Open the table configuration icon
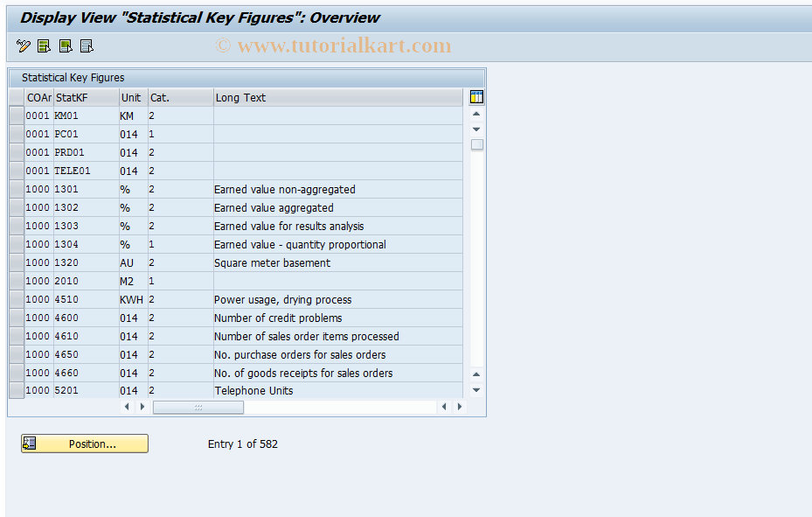The image size is (812, 517). click(475, 97)
